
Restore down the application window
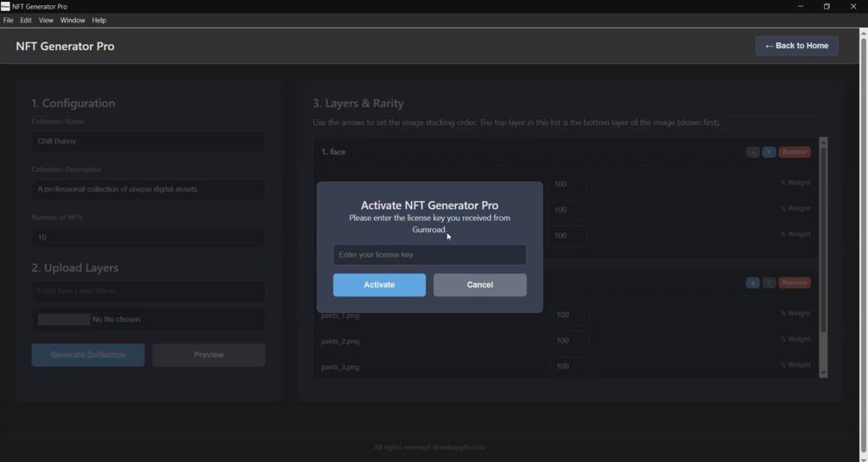(827, 6)
